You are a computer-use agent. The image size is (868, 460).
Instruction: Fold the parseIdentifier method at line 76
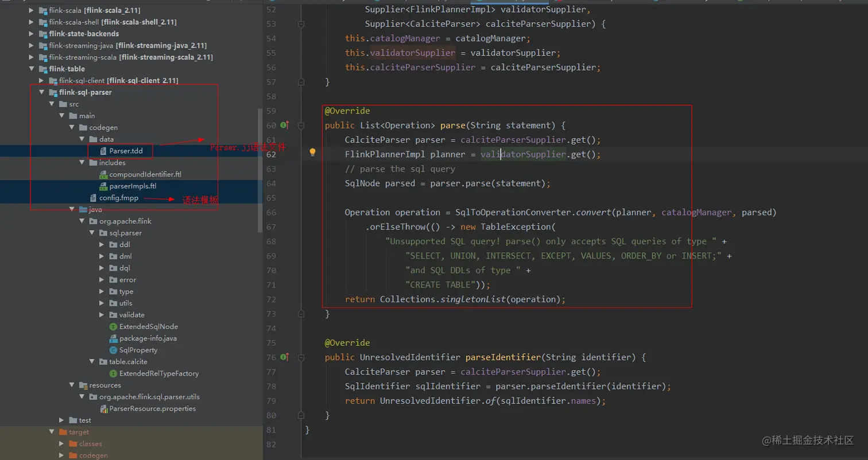[300, 357]
